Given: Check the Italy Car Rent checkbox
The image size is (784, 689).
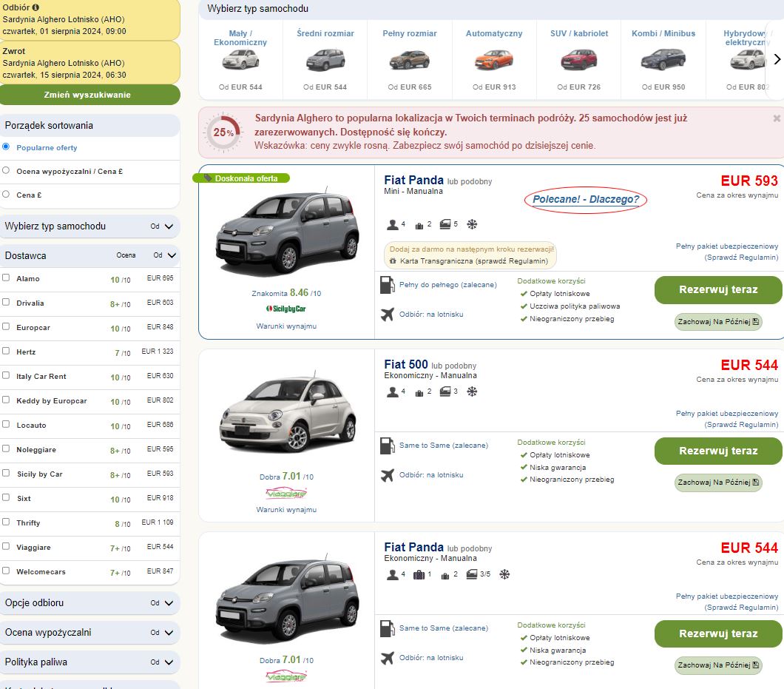Looking at the screenshot, I should [x=6, y=375].
